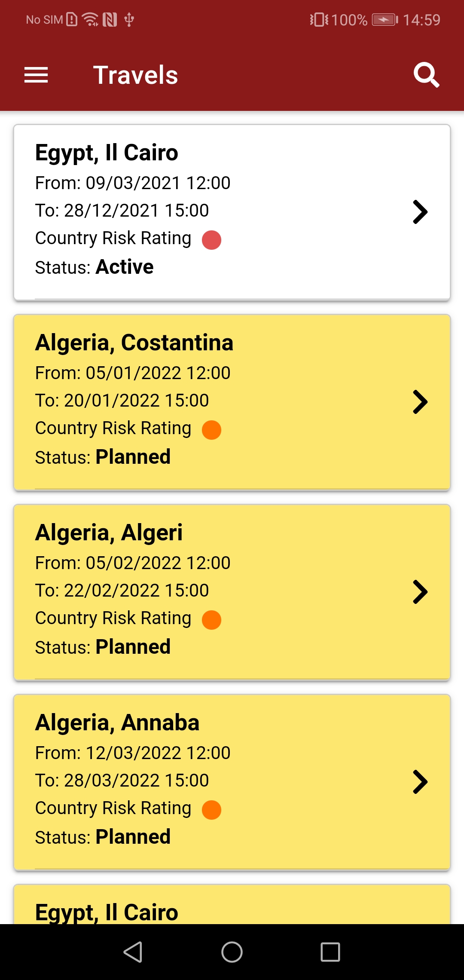Open Algeria, Algeri trip details chevron
Screen dimensions: 464x980
coord(420,592)
